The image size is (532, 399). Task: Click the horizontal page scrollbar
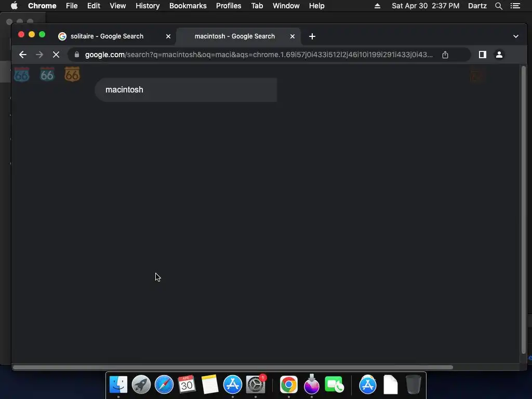[x=233, y=367]
